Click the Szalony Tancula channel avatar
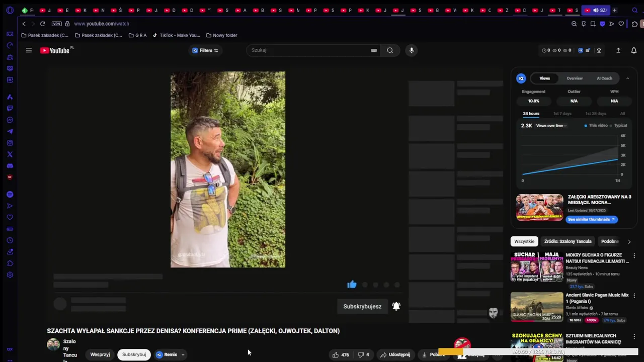 tap(53, 344)
